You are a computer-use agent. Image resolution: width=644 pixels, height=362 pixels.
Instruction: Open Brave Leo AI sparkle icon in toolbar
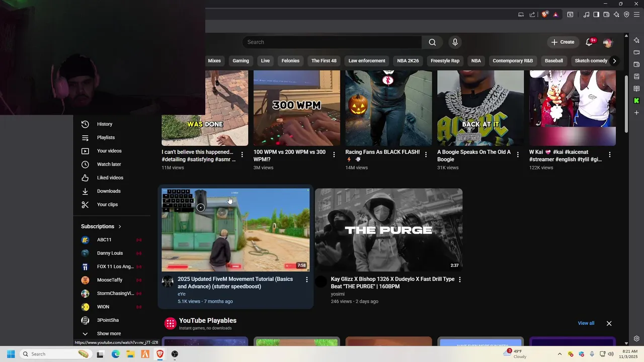tap(616, 15)
